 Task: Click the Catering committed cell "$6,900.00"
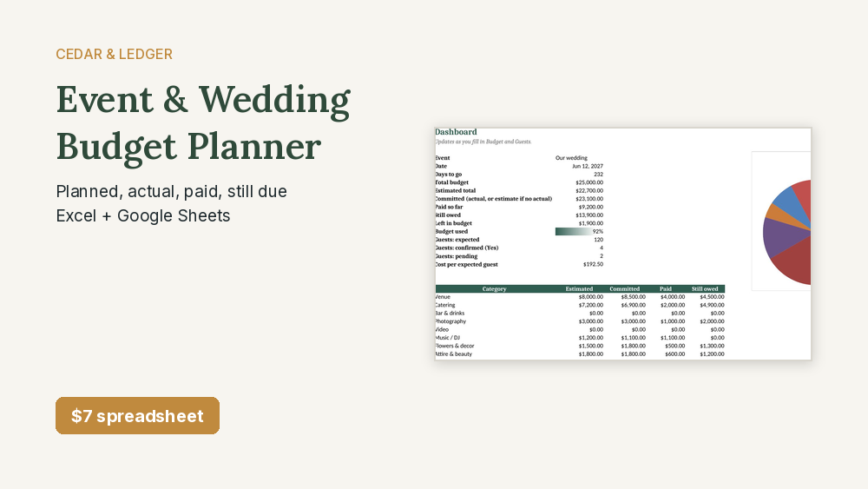coord(633,305)
